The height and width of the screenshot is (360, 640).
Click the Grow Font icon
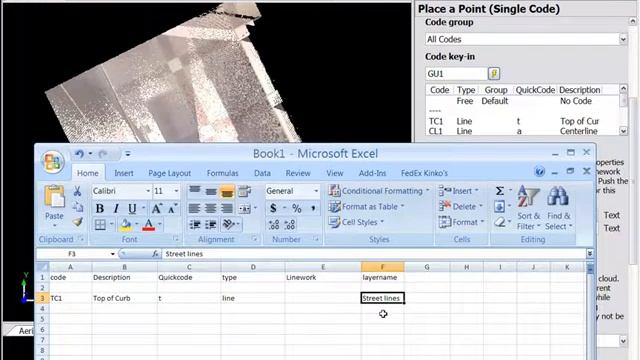coord(156,209)
